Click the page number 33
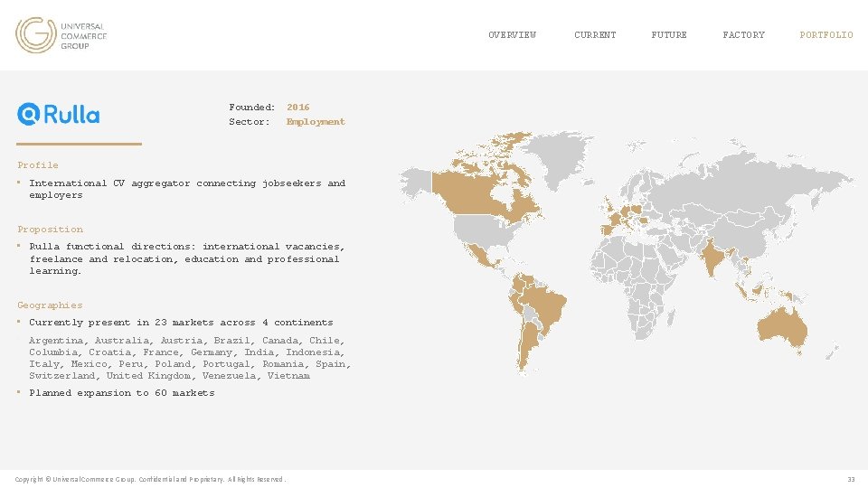 click(851, 480)
